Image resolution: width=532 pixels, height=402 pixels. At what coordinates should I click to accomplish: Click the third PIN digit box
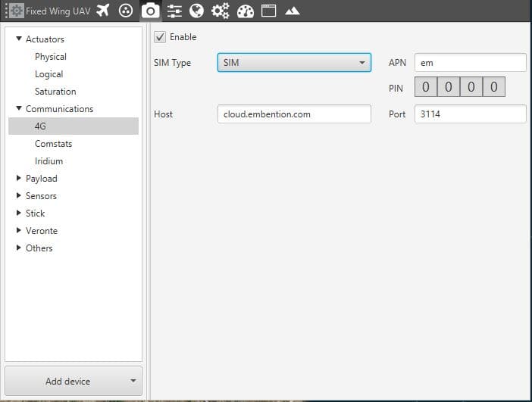point(471,87)
